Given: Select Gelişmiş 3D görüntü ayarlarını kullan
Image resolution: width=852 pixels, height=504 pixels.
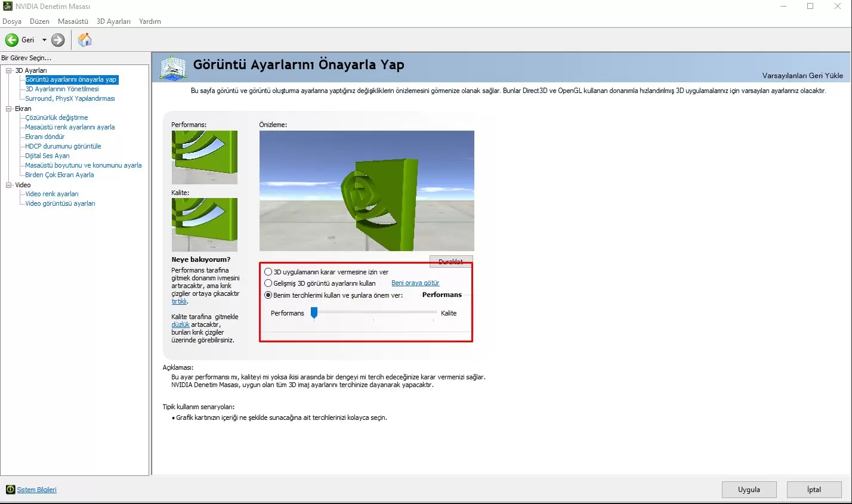Looking at the screenshot, I should click(268, 283).
